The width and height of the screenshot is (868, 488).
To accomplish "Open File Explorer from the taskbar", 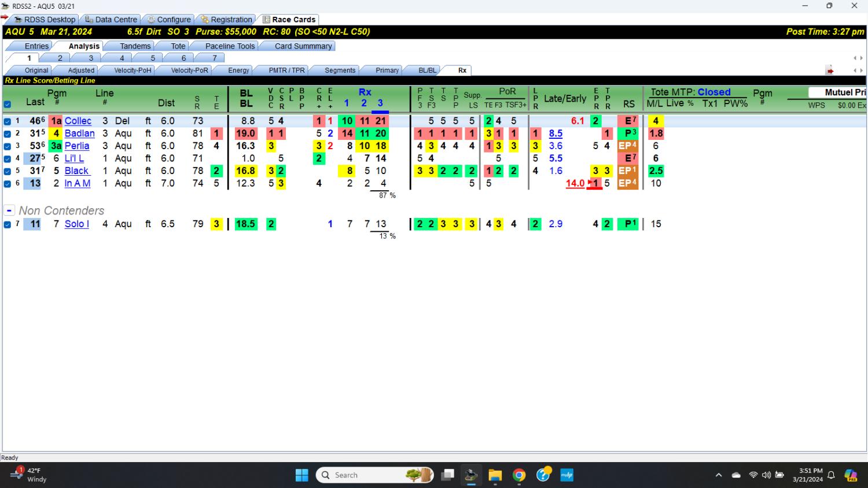I will pyautogui.click(x=495, y=475).
